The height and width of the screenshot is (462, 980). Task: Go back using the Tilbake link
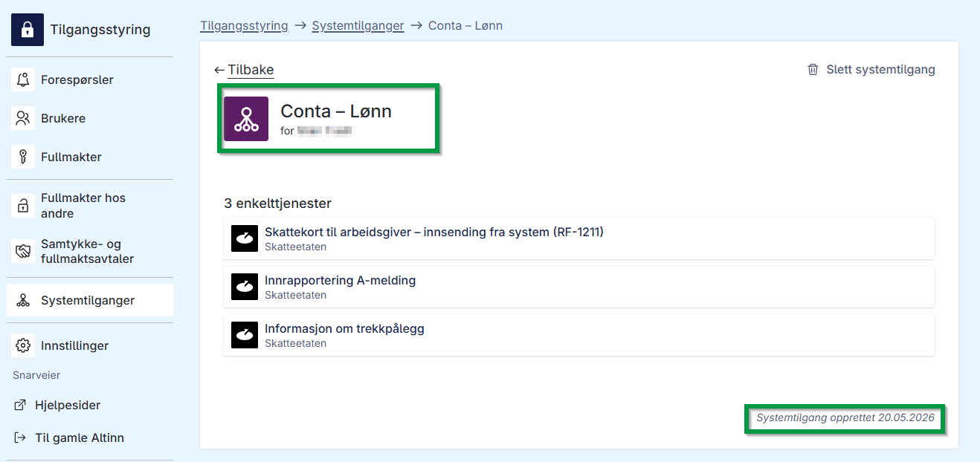point(251,70)
